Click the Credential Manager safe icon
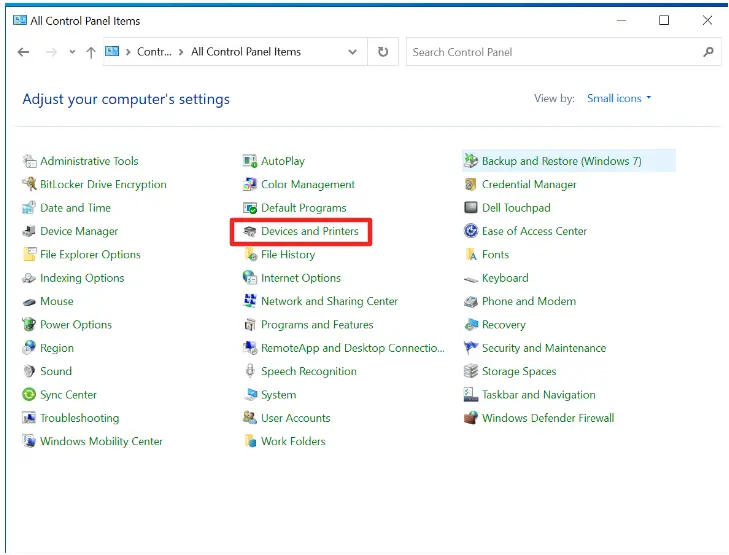This screenshot has width=729, height=555. click(471, 185)
